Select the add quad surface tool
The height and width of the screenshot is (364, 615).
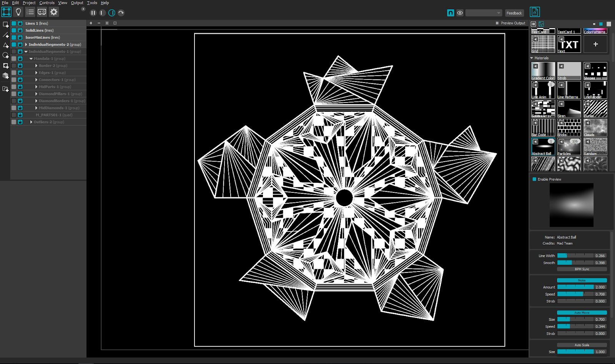point(5,24)
